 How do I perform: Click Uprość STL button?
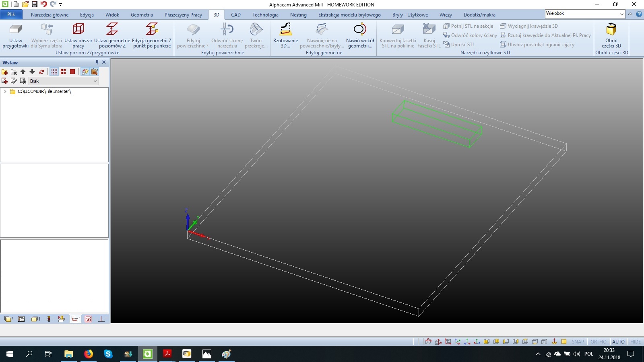click(459, 45)
